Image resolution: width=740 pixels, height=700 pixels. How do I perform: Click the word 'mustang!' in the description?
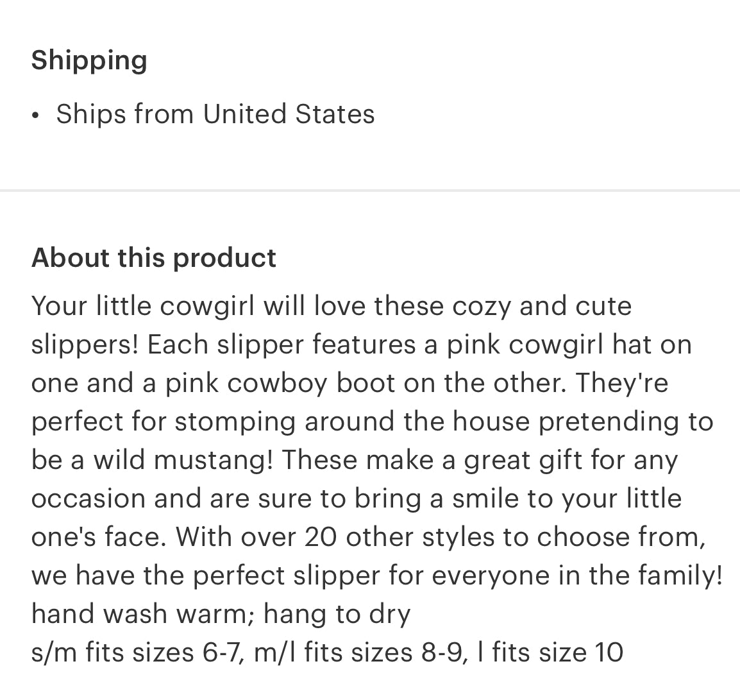pos(214,461)
